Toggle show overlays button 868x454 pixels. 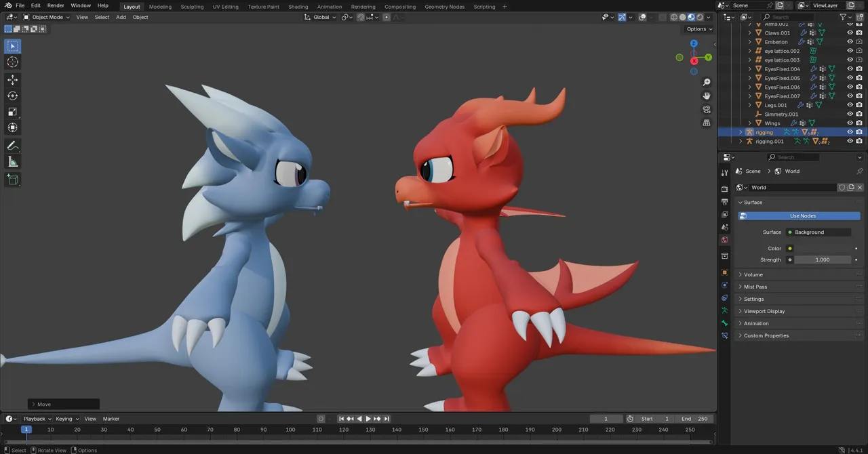click(x=642, y=17)
